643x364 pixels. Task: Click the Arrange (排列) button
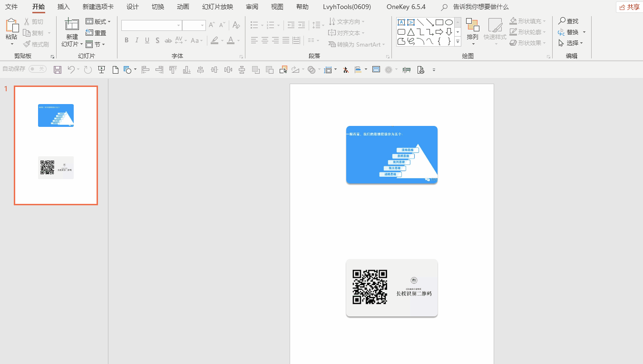tap(472, 32)
